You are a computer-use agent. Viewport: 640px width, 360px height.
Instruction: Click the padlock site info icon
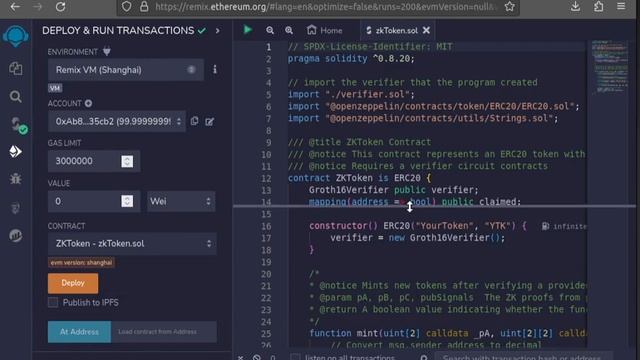pyautogui.click(x=144, y=7)
